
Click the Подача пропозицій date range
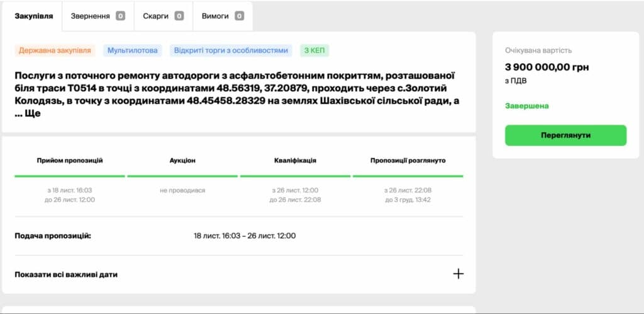pyautogui.click(x=245, y=236)
